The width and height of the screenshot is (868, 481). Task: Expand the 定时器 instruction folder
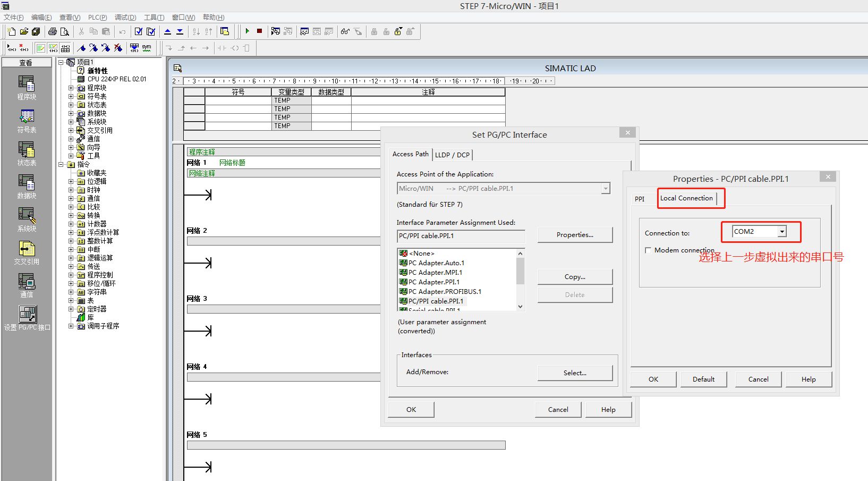(71, 309)
